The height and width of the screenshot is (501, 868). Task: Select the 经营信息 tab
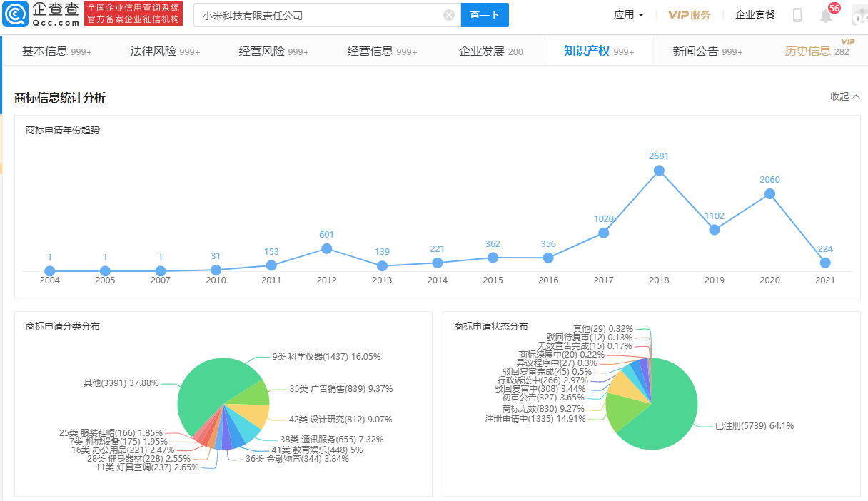pos(382,51)
